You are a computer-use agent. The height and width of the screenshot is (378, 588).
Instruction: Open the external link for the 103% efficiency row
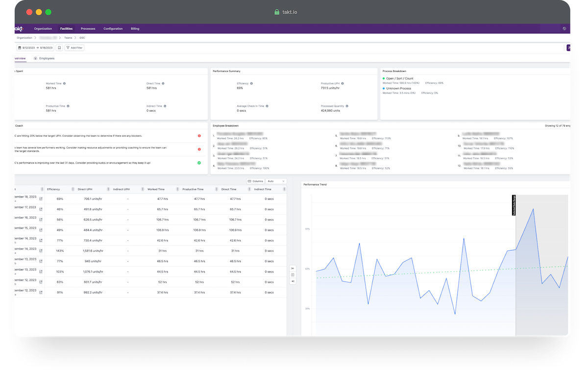tap(41, 272)
